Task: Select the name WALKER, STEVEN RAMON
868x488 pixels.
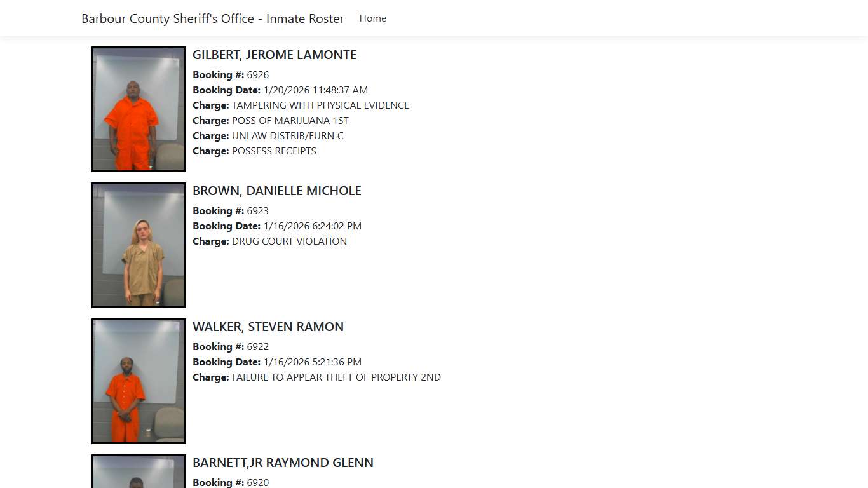Action: tap(268, 327)
